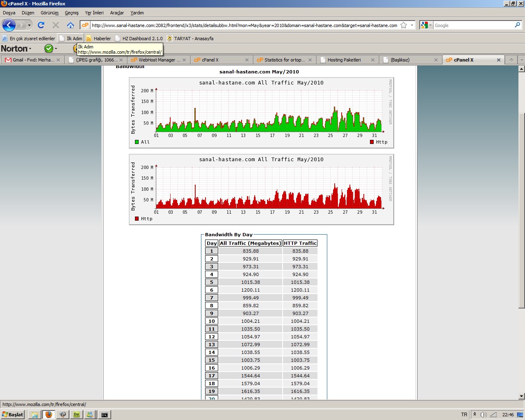Viewport: 525px width, 420px height.
Task: Open the Düzen menu
Action: click(x=28, y=13)
